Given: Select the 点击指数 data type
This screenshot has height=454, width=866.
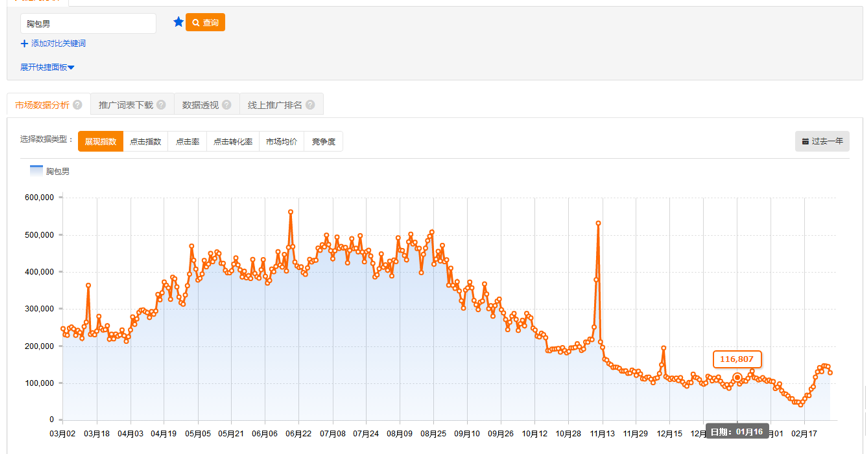Looking at the screenshot, I should click(145, 142).
